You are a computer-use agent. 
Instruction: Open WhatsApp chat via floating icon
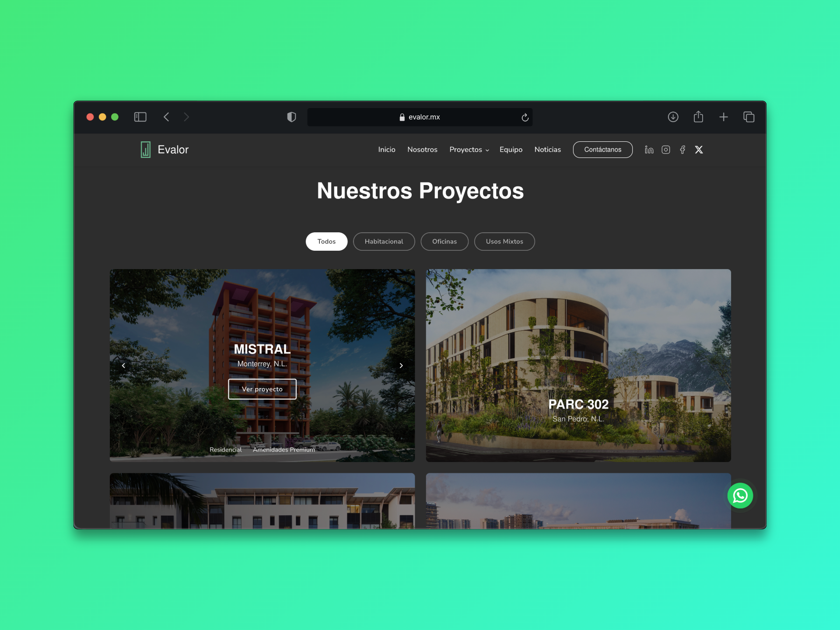pos(740,495)
